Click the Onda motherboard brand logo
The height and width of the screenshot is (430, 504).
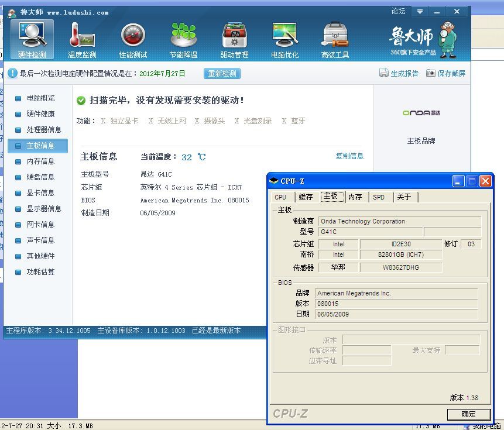[x=421, y=113]
